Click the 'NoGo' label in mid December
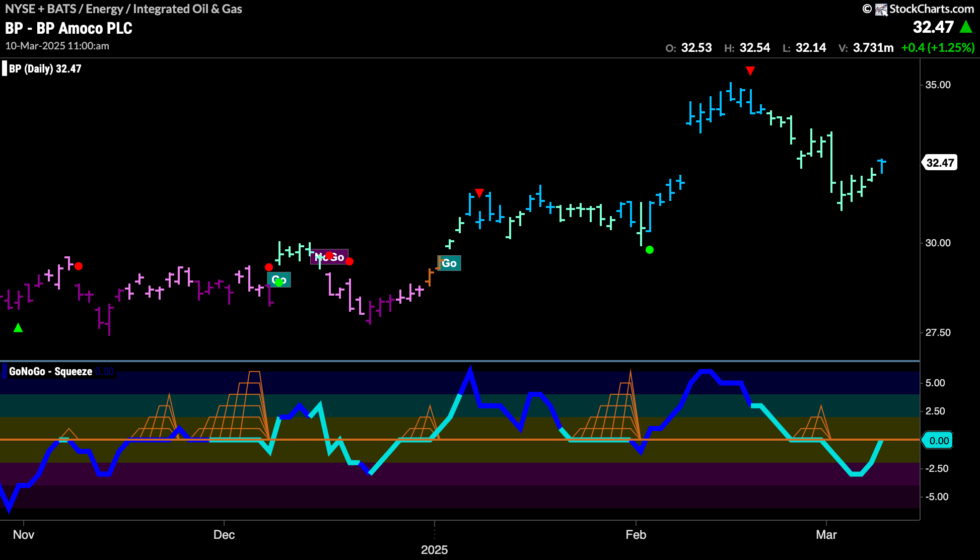Viewport: 980px width, 560px height. pyautogui.click(x=329, y=257)
